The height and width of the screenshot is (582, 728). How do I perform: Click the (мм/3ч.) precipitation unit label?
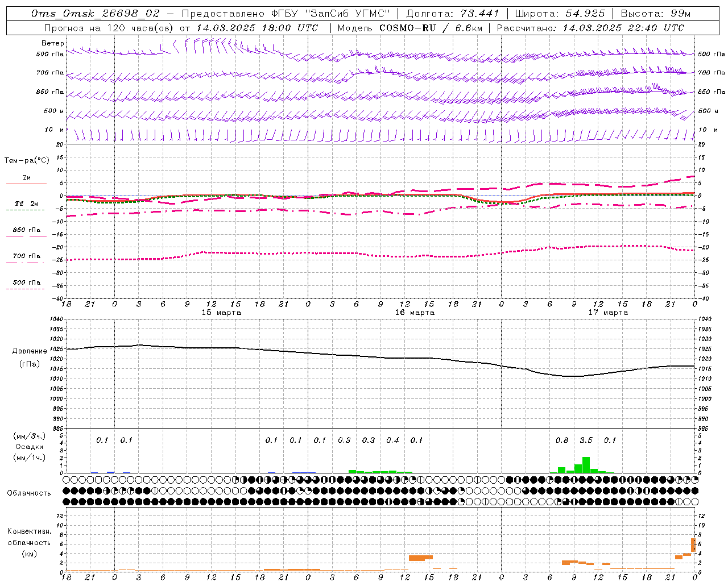30,436
